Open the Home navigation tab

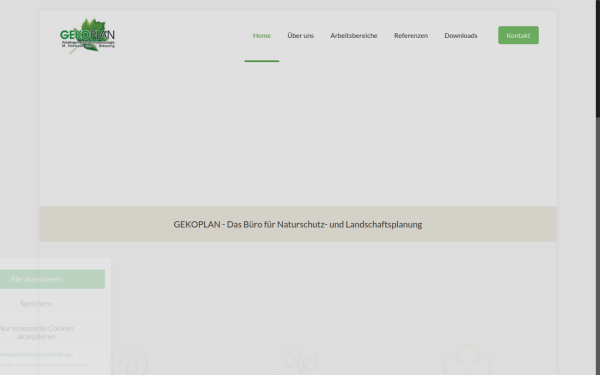(262, 36)
